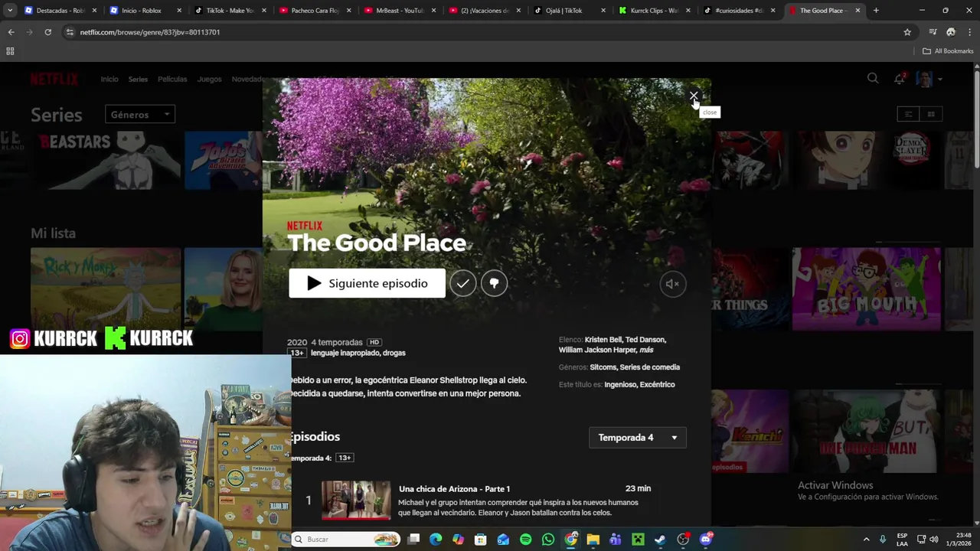This screenshot has width=980, height=551.
Task: Switch to Ojalá TikTok tab
Action: coord(568,11)
